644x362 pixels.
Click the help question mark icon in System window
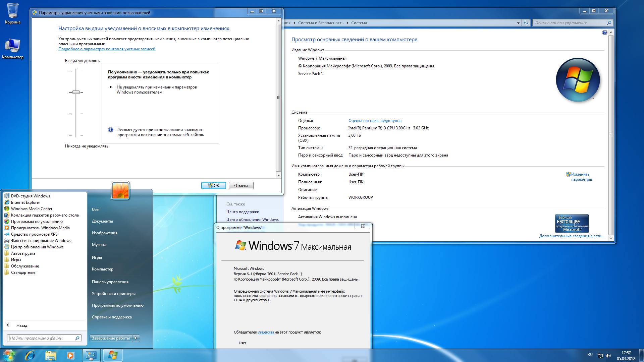(x=604, y=33)
